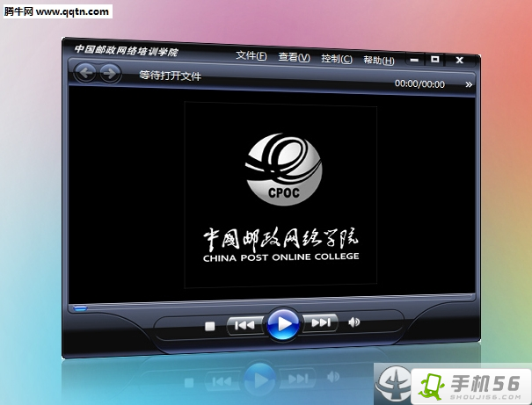This screenshot has width=532, height=405.
Task: Click the 等待打开文件 status text
Action: point(171,76)
